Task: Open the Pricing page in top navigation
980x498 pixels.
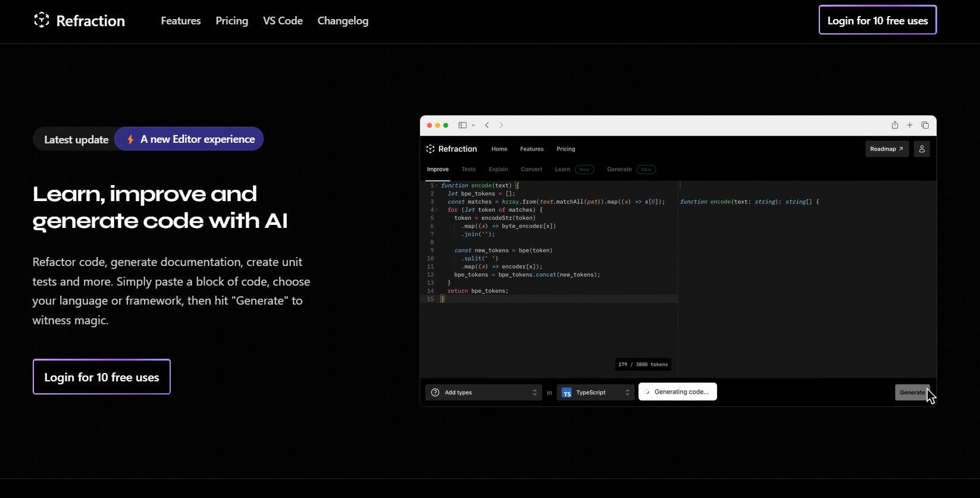Action: pyautogui.click(x=231, y=21)
